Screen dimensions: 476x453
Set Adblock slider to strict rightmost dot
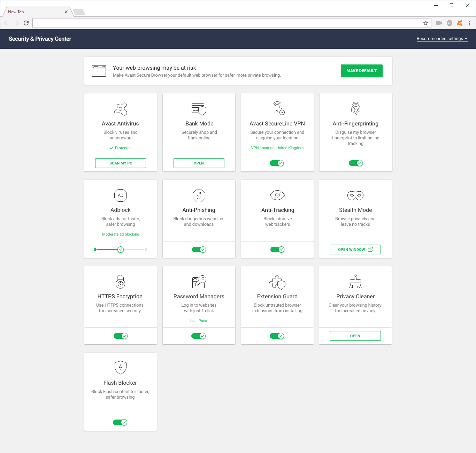click(146, 249)
